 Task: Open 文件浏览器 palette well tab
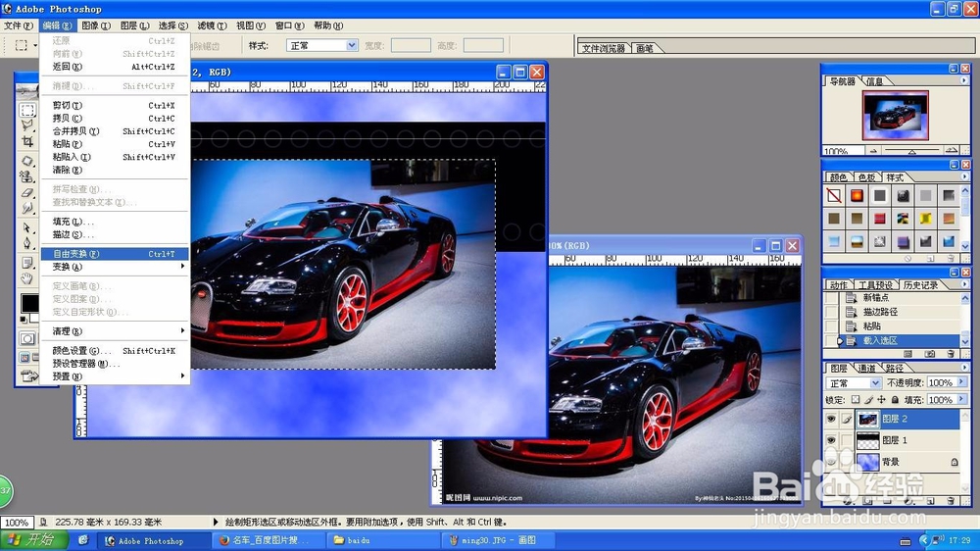pyautogui.click(x=603, y=47)
